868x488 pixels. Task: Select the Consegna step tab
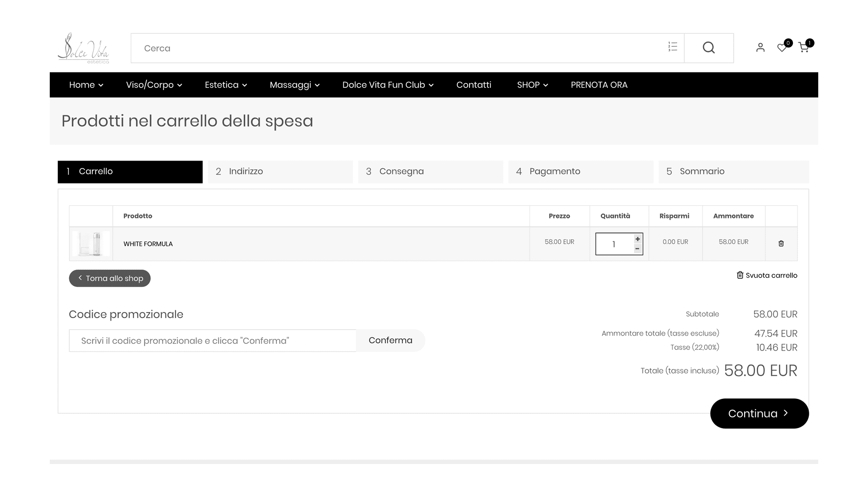click(431, 172)
